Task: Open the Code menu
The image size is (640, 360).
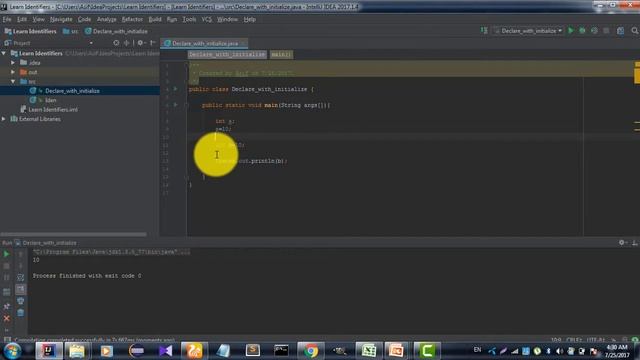Action: 84,19
